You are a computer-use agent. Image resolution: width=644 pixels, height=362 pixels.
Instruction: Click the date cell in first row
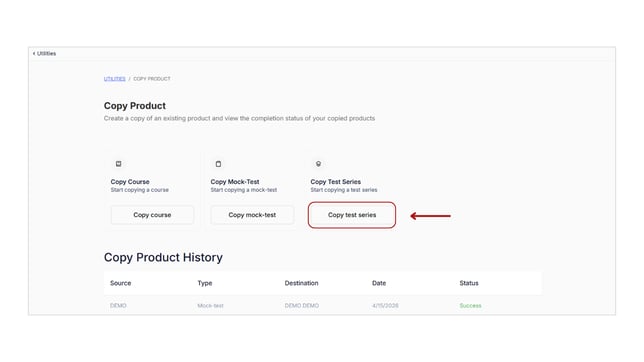click(385, 306)
